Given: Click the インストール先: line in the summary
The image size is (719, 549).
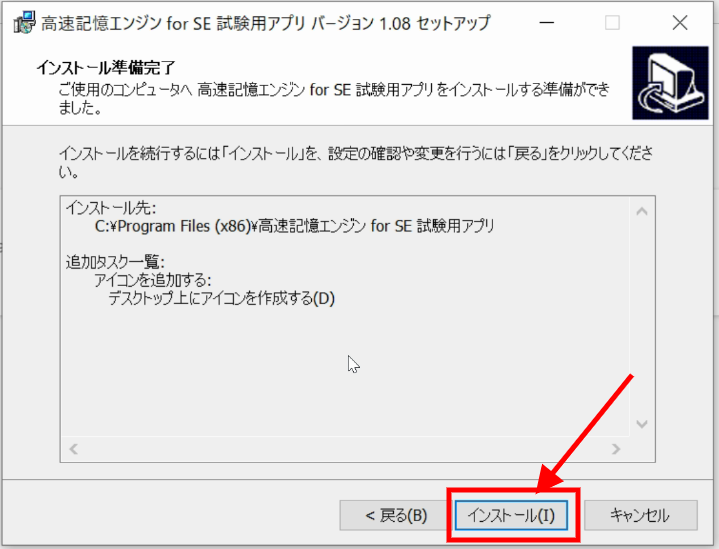Looking at the screenshot, I should (x=111, y=208).
